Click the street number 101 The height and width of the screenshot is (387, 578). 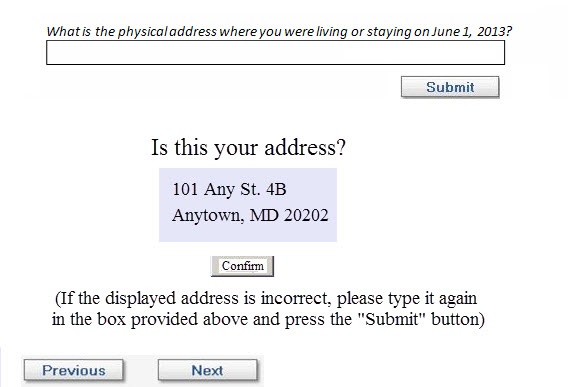click(x=185, y=189)
